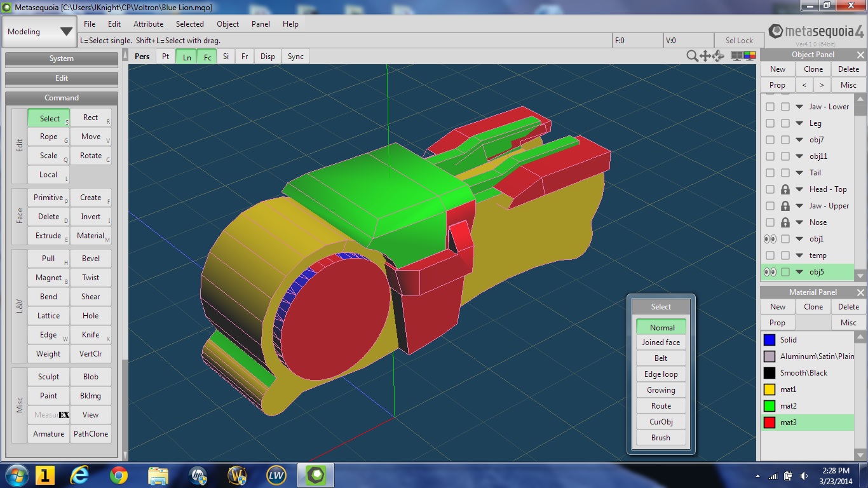Screen dimensions: 868x488
Task: Open Internet Explorer from the taskbar
Action: pos(80,475)
